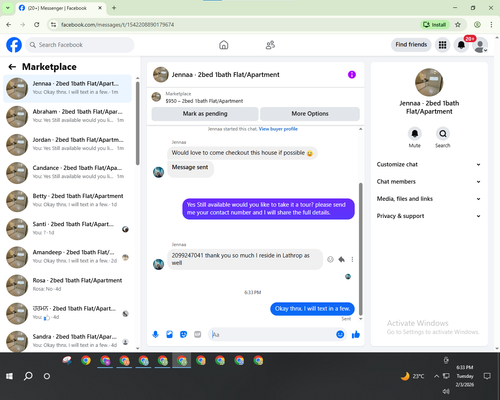Open Candance conversation in list
Viewport: 500px width, 400px height.
(x=67, y=173)
